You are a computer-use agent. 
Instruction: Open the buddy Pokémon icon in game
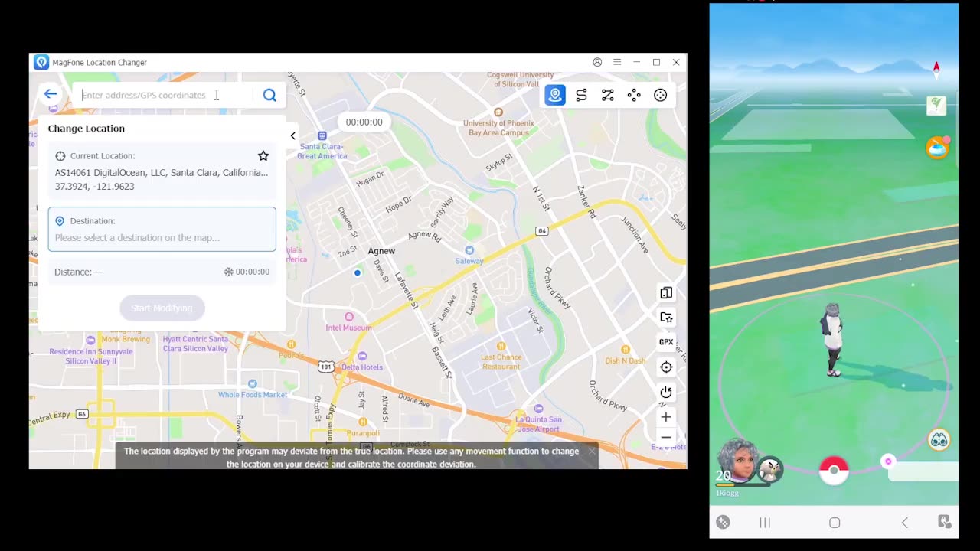pyautogui.click(x=770, y=469)
